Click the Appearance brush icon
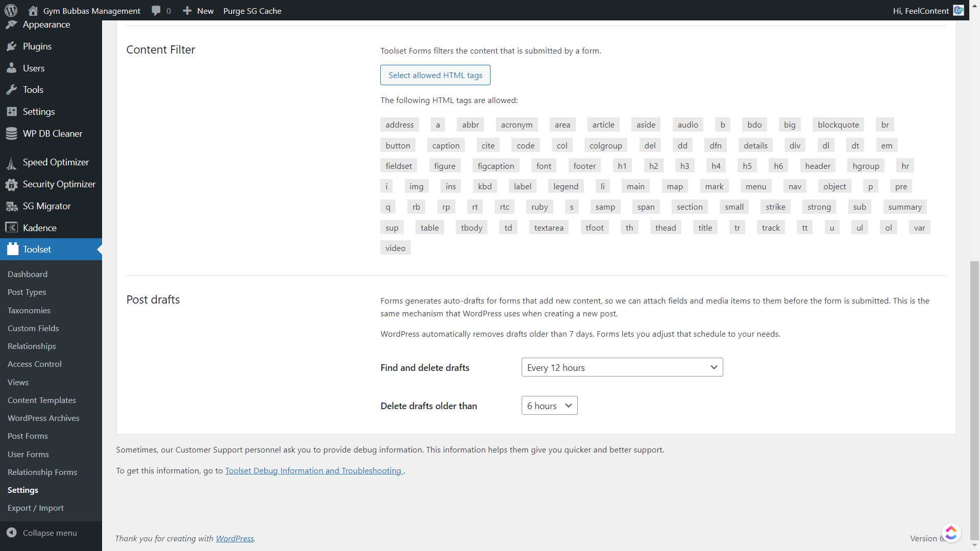Screen dimensions: 980x551 12,24
